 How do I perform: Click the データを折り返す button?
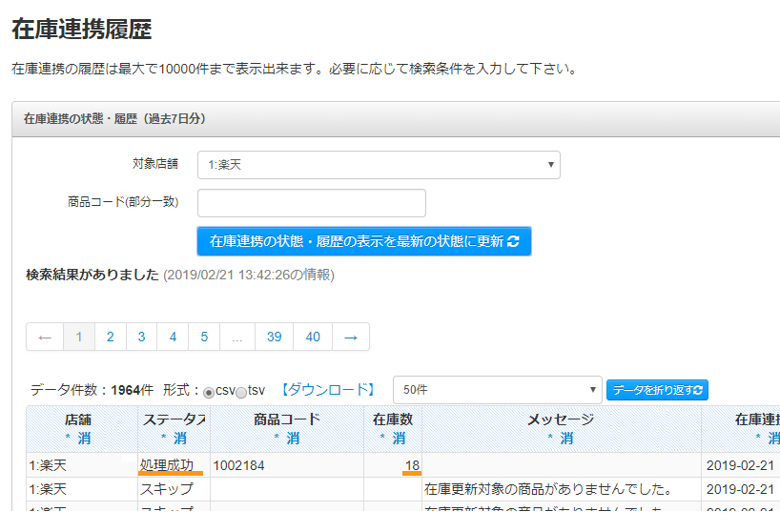657,390
